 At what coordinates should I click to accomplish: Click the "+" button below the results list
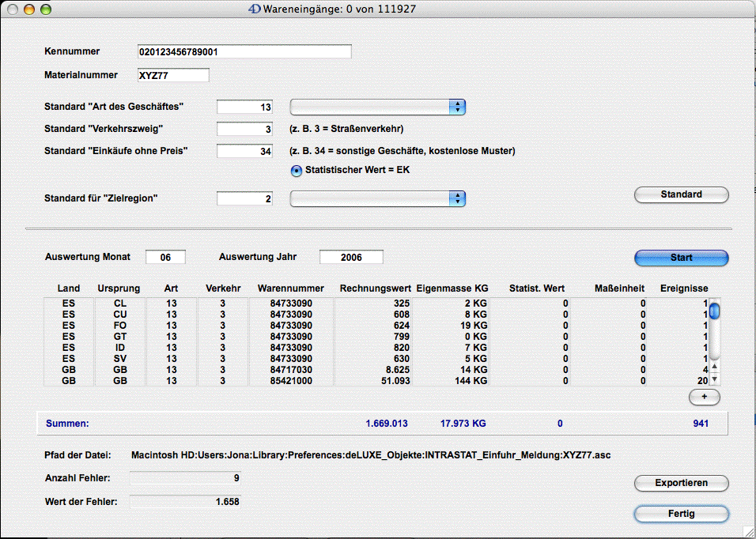point(703,397)
